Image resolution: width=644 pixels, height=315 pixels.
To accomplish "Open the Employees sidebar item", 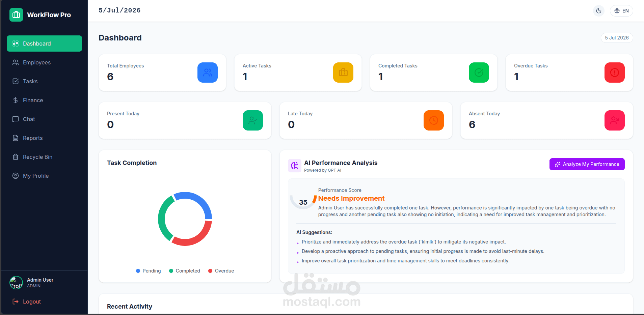I will 44,62.
